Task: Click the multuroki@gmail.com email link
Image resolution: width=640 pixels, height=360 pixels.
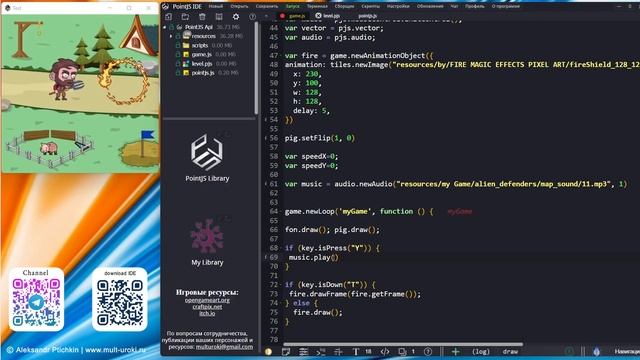Action: [224, 347]
